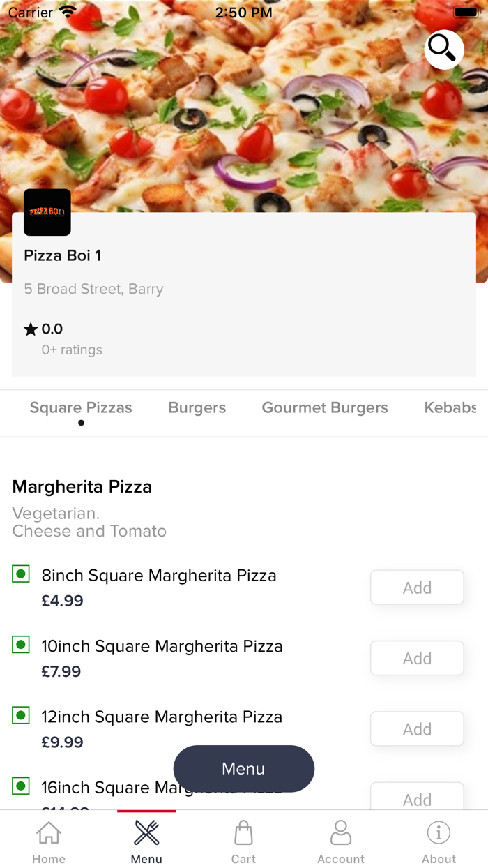Click the star rating icon
This screenshot has height=868, width=488.
[30, 328]
